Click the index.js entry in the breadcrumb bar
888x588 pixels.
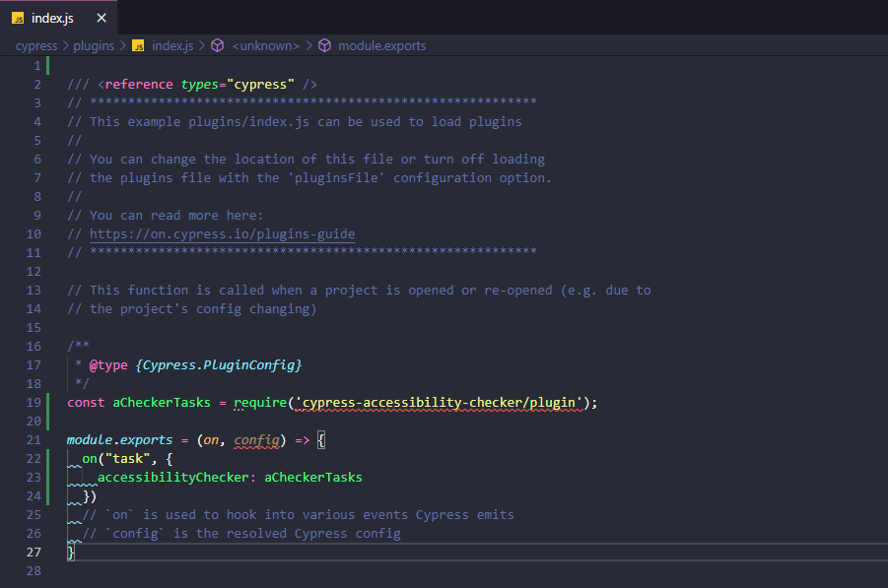[x=172, y=45]
